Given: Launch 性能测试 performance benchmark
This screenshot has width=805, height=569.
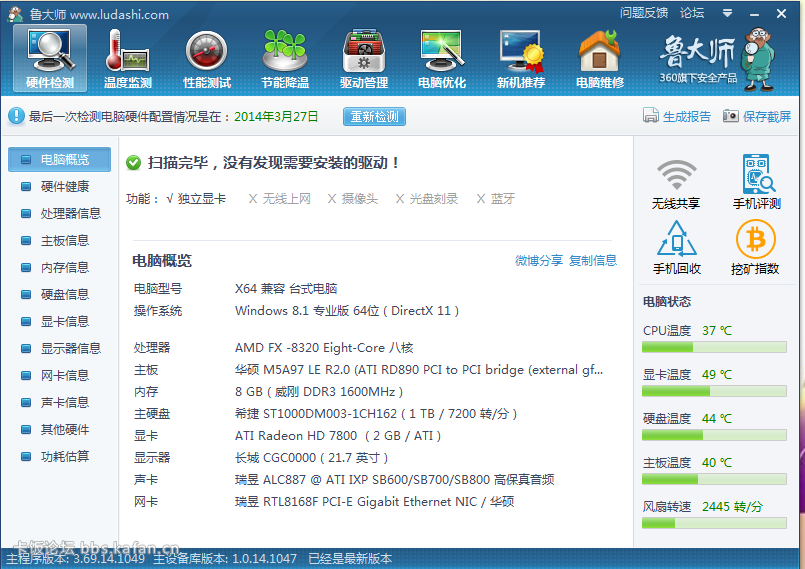Looking at the screenshot, I should click(207, 58).
